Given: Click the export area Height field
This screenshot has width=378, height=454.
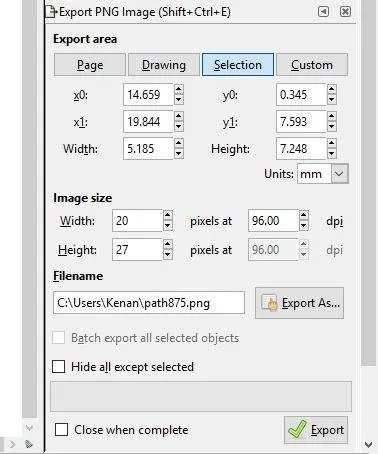Looking at the screenshot, I should point(301,149).
